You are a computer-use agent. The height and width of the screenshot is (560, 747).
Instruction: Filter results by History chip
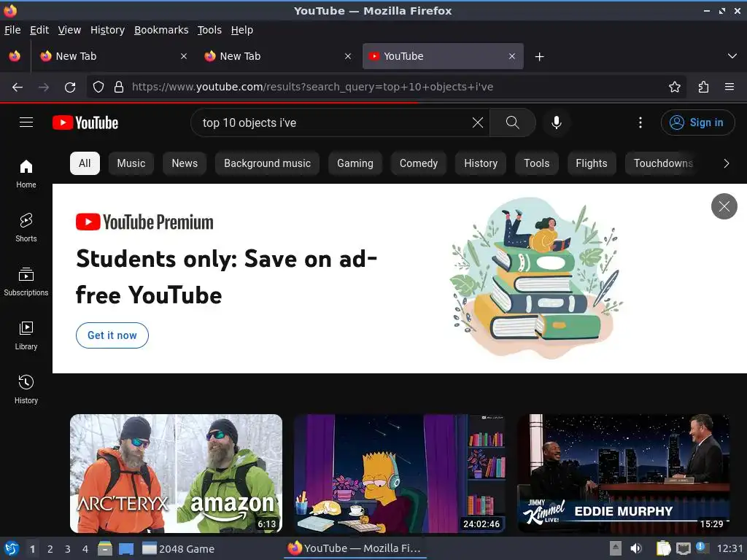pyautogui.click(x=481, y=163)
